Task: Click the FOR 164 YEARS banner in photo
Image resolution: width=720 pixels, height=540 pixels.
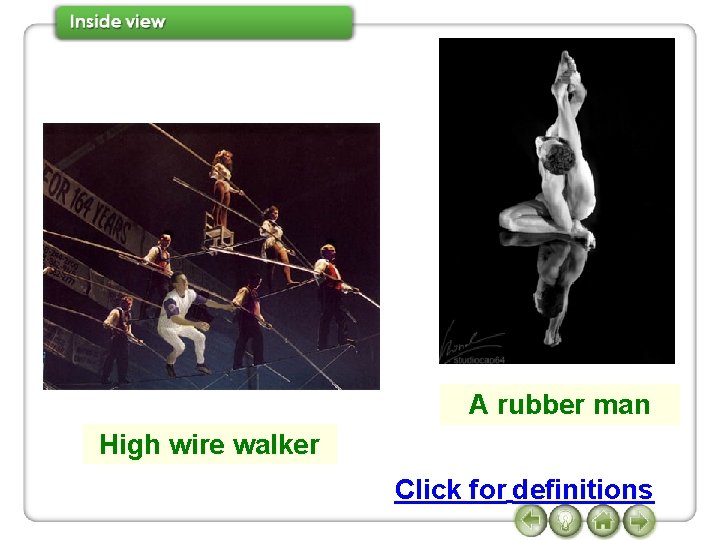Action: (87, 209)
